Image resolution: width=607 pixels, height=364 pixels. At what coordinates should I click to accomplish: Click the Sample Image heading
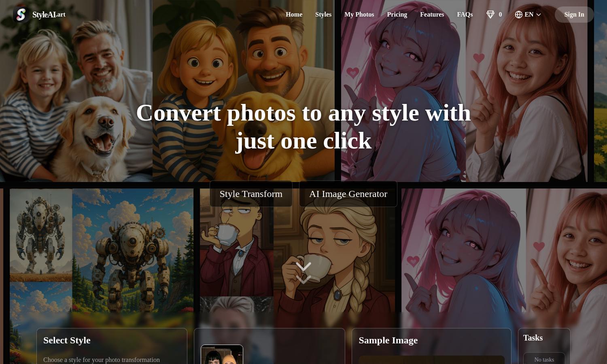point(388,340)
